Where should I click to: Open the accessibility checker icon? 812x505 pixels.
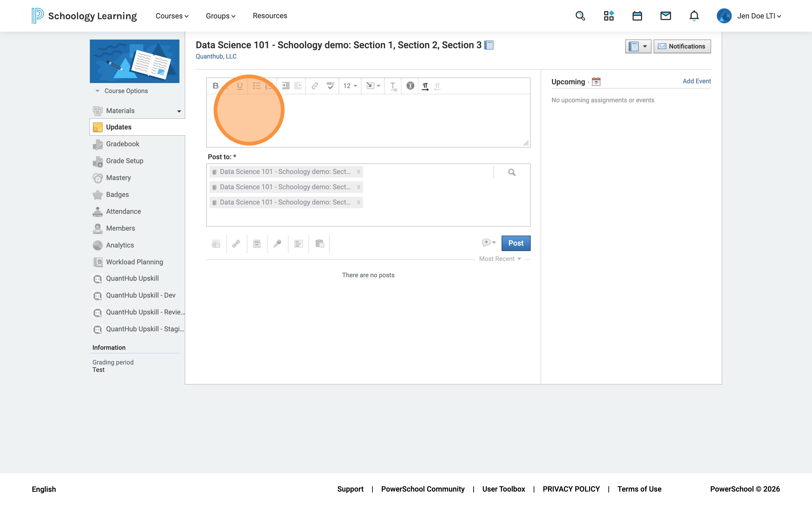coord(410,86)
